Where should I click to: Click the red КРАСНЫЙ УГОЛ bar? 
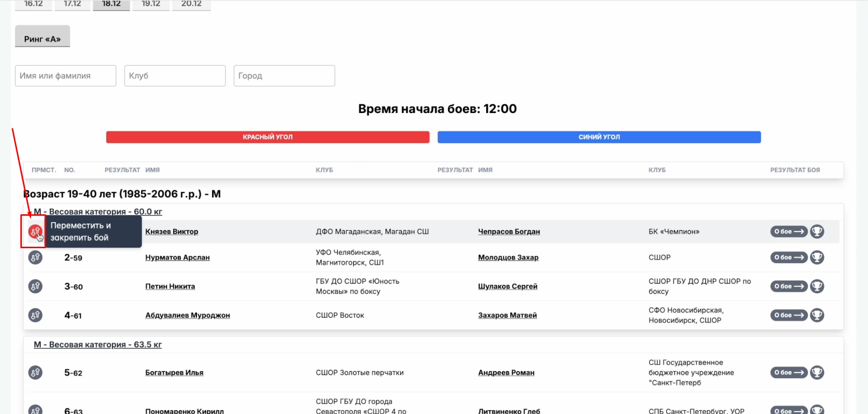[x=268, y=137]
